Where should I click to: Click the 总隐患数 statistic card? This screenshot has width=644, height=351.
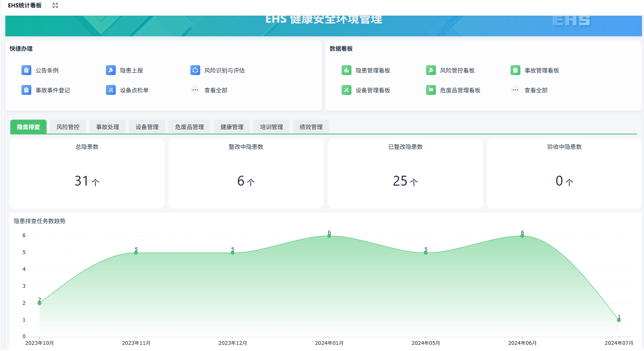[87, 173]
